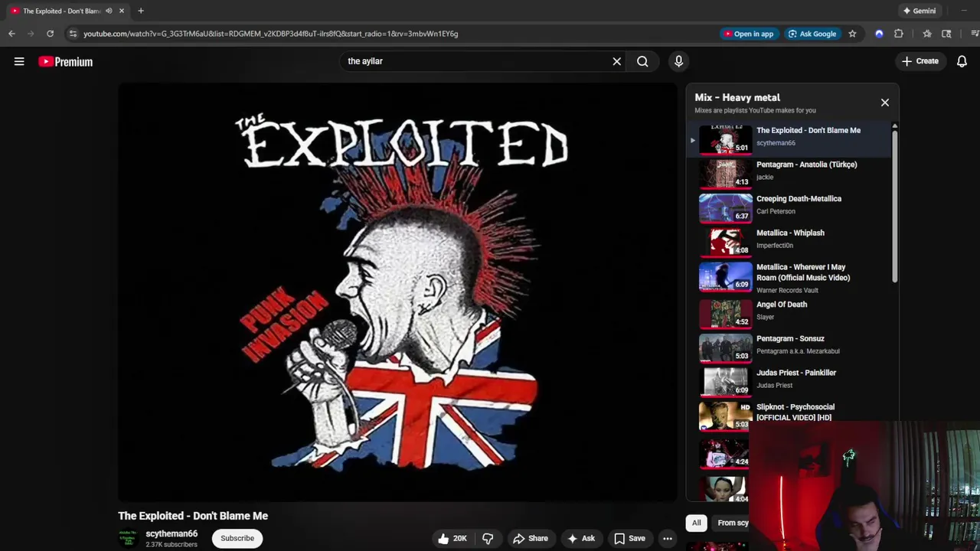
Task: Clear the search box text
Action: [x=616, y=61]
